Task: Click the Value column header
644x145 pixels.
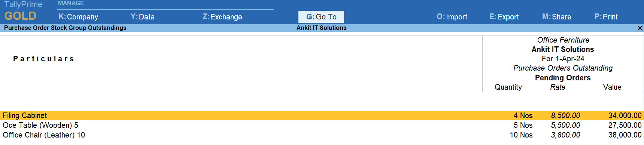Action: [x=612, y=87]
